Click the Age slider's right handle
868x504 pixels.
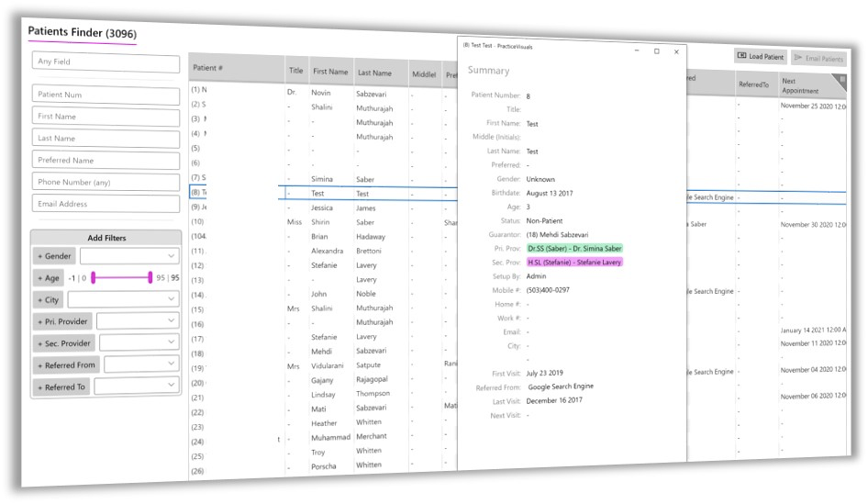click(x=150, y=277)
